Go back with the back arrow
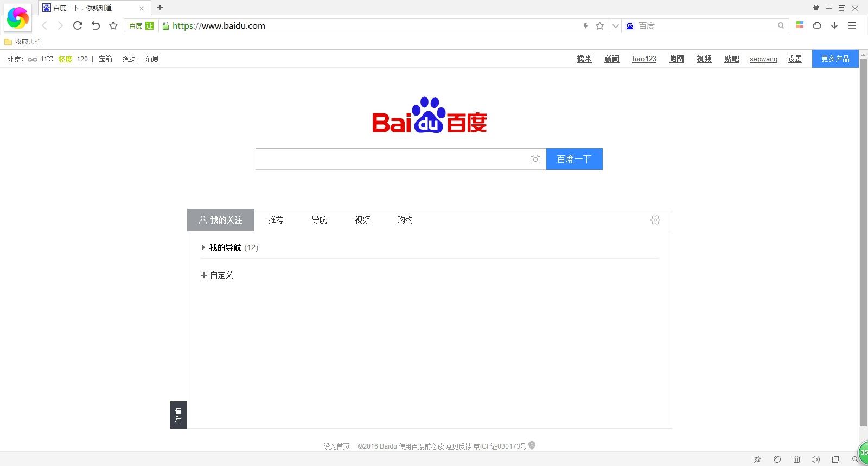The height and width of the screenshot is (466, 868). (45, 25)
